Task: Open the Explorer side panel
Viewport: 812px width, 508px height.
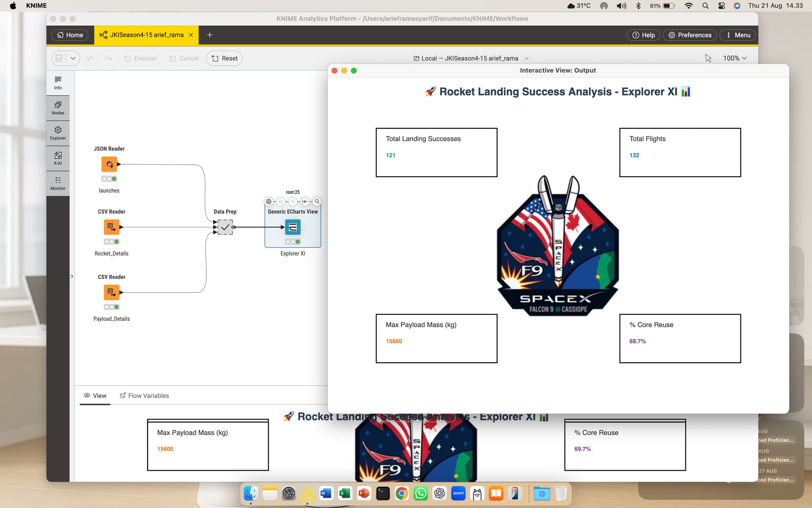Action: pyautogui.click(x=58, y=133)
